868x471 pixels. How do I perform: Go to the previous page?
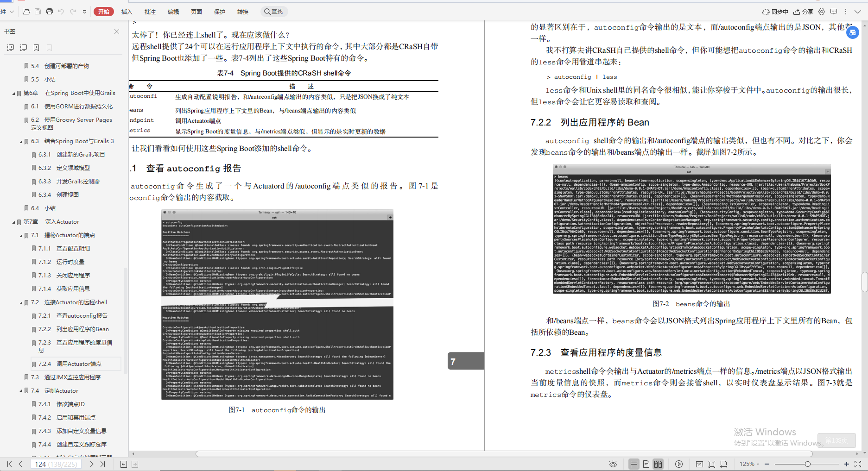pyautogui.click(x=20, y=464)
